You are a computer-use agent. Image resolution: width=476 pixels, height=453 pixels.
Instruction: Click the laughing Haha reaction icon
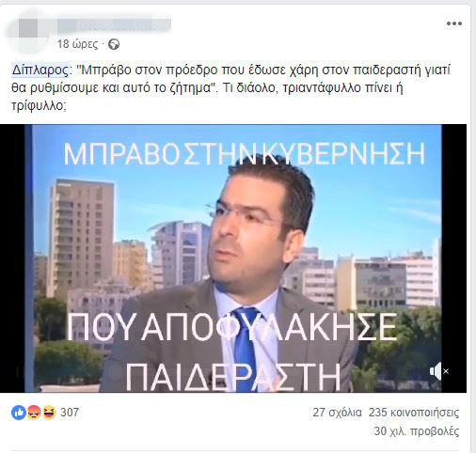(x=49, y=413)
